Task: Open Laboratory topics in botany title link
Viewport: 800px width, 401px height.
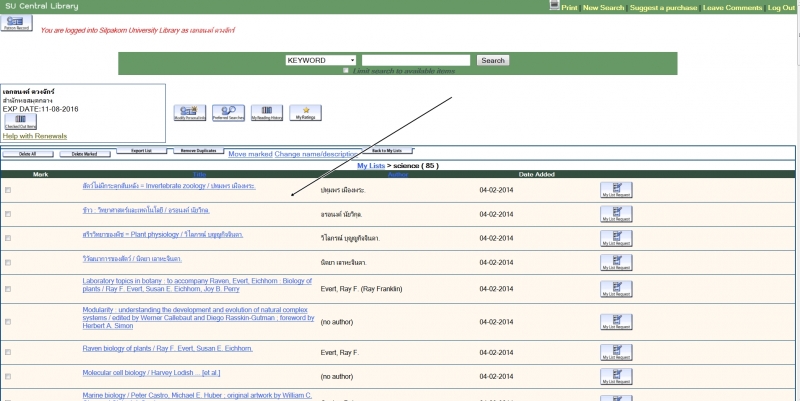Action: 197,285
